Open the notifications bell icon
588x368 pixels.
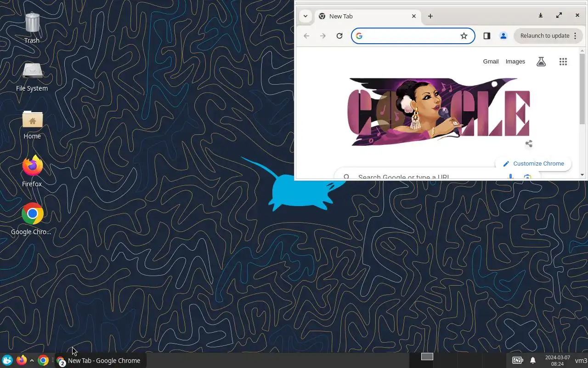533,360
